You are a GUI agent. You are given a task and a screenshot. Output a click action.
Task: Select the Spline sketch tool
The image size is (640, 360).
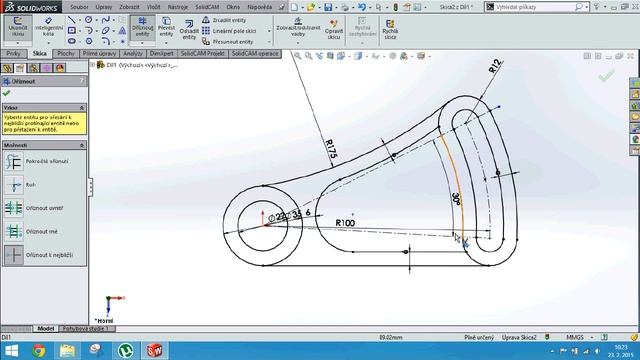tap(106, 20)
